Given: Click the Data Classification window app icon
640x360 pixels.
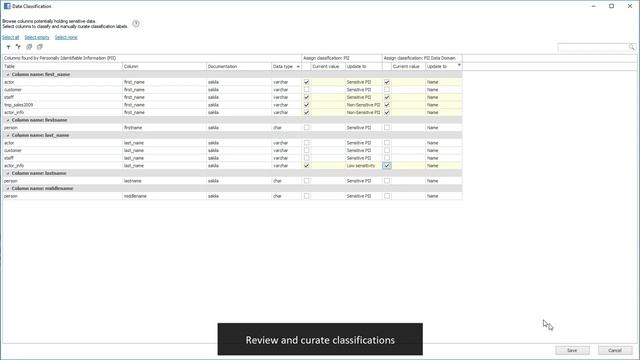Looking at the screenshot, I should point(7,6).
